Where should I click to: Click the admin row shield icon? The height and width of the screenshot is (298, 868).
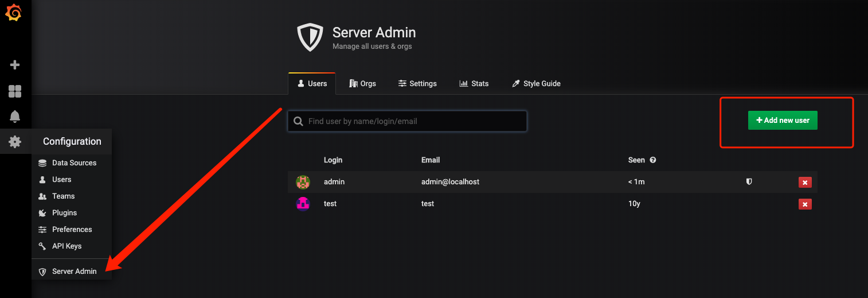(x=749, y=181)
